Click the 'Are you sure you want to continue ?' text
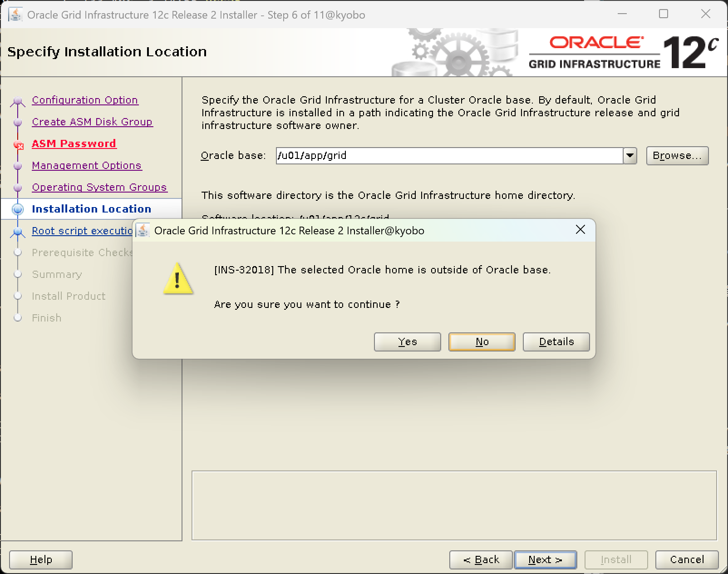This screenshot has width=728, height=574. 307,304
